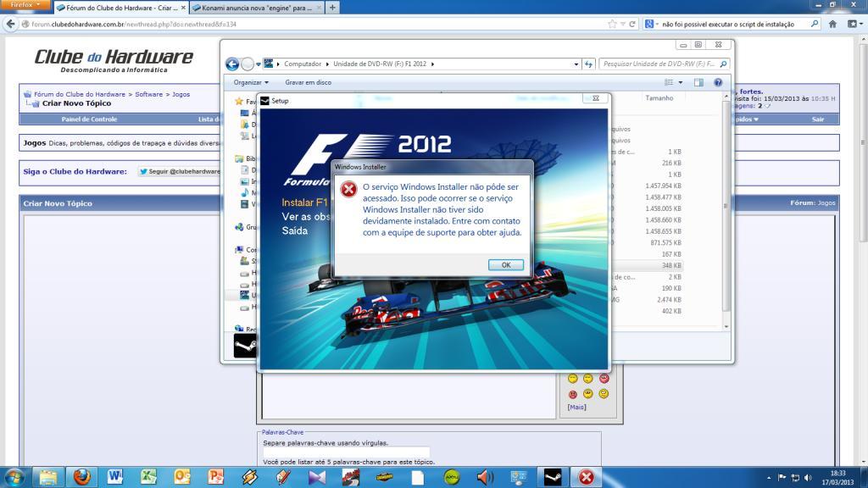This screenshot has height=488, width=868.
Task: Open the Organizar menu in Explorer
Action: [x=251, y=82]
